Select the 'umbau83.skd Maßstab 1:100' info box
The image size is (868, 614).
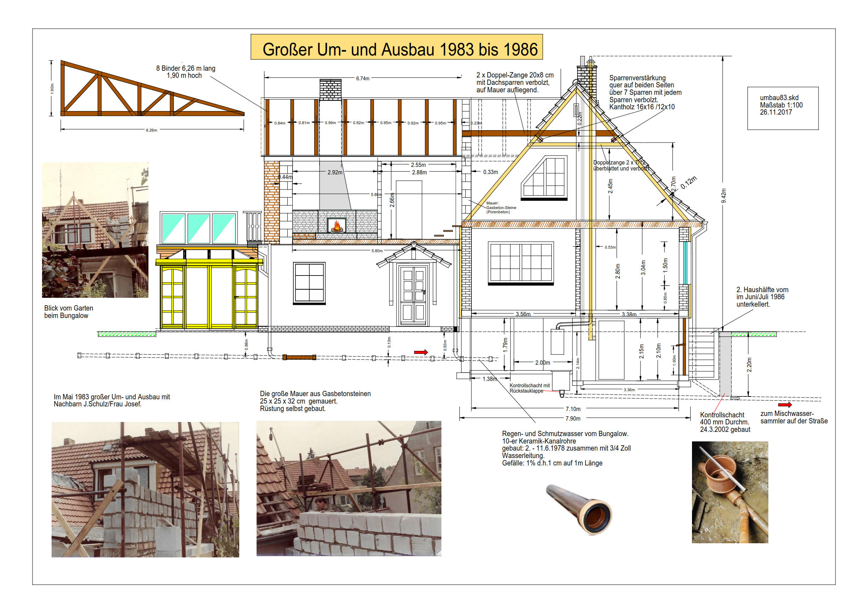coord(783,109)
